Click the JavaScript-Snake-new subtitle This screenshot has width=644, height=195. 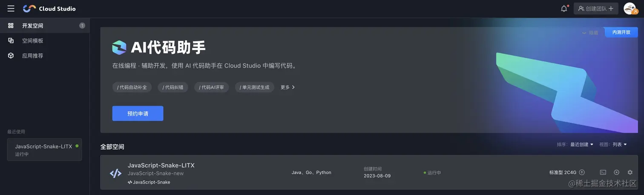155,174
